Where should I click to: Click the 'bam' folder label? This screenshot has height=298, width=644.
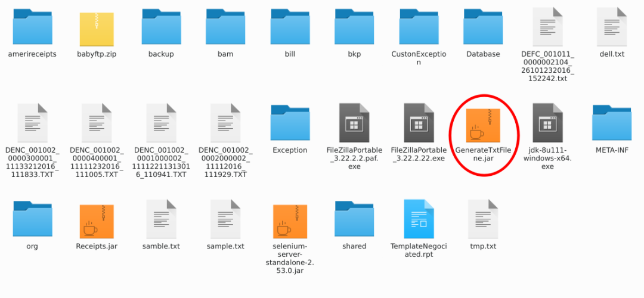[225, 54]
